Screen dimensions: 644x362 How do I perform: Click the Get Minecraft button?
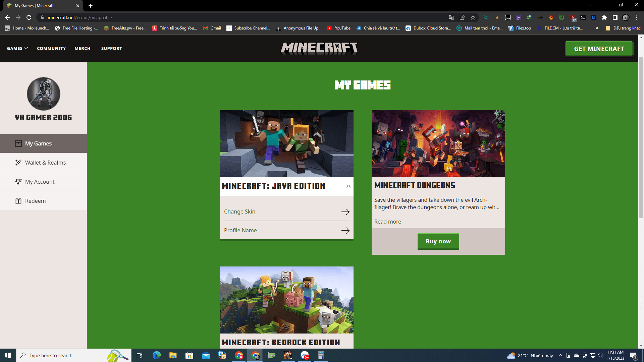[599, 49]
